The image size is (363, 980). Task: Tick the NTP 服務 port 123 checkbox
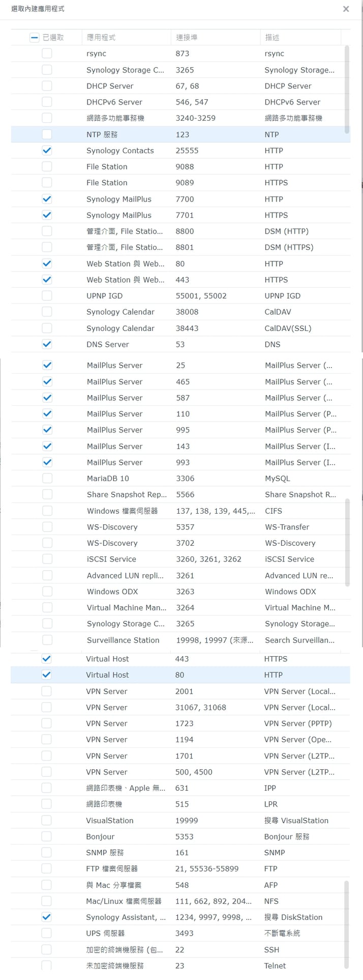[47, 134]
